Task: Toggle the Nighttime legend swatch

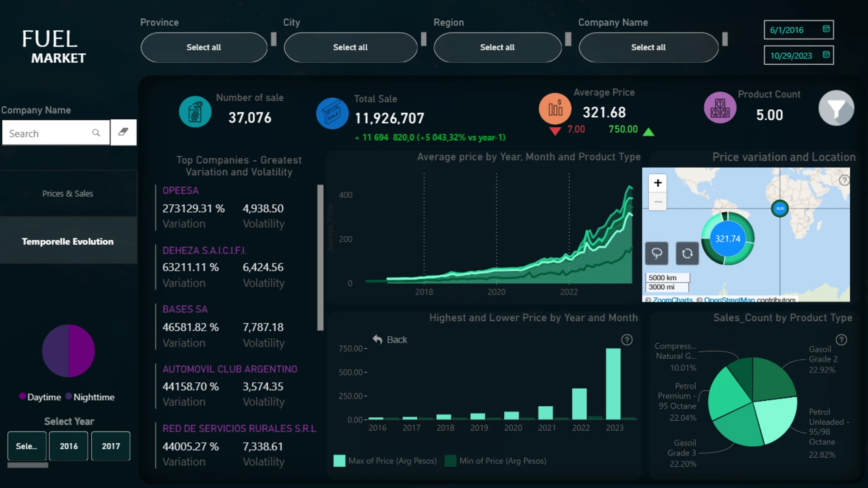Action: point(69,396)
